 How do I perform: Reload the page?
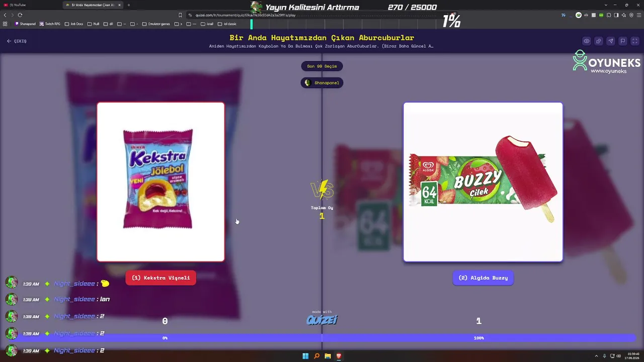[x=20, y=15]
